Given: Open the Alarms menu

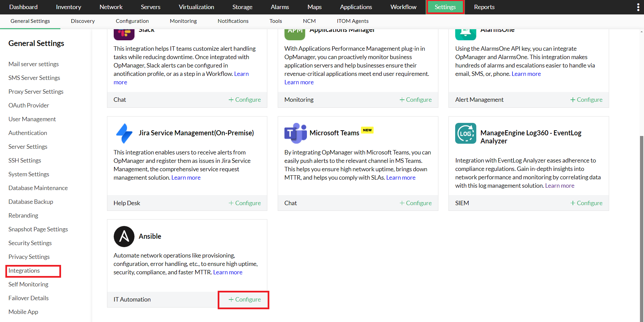Looking at the screenshot, I should tap(280, 7).
